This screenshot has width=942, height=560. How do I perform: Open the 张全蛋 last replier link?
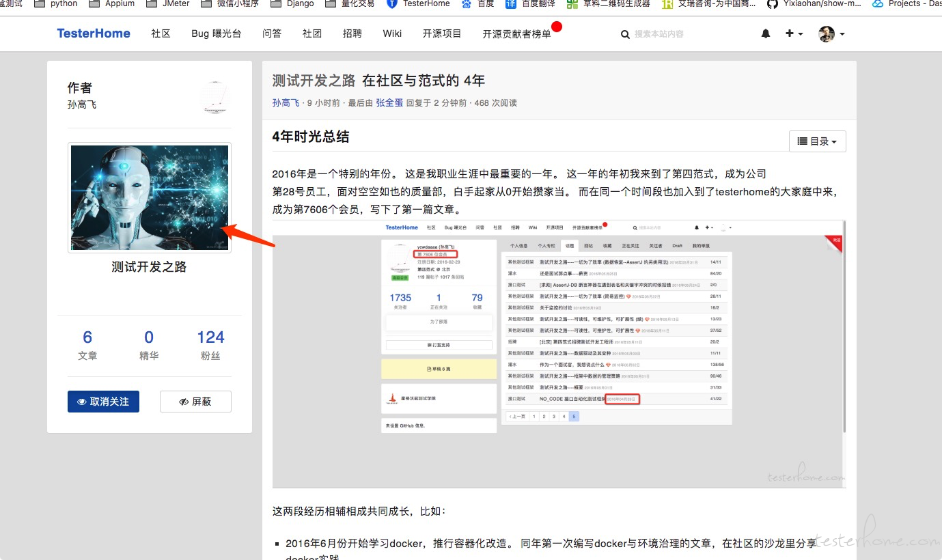coord(389,103)
